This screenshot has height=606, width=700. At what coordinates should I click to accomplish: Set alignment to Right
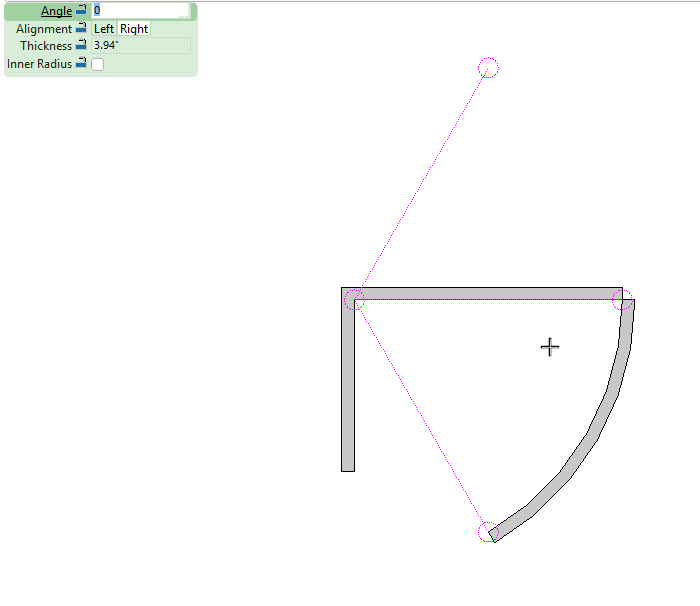coord(134,29)
